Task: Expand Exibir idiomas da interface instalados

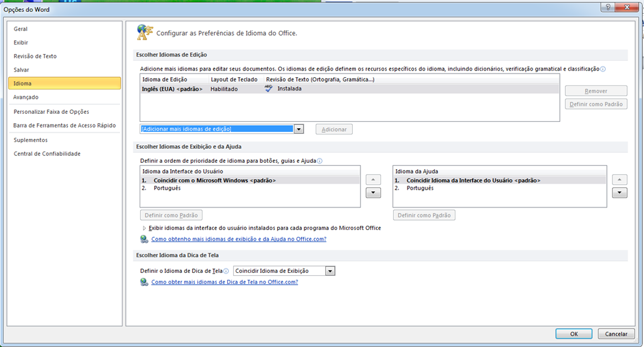Action: (144, 228)
